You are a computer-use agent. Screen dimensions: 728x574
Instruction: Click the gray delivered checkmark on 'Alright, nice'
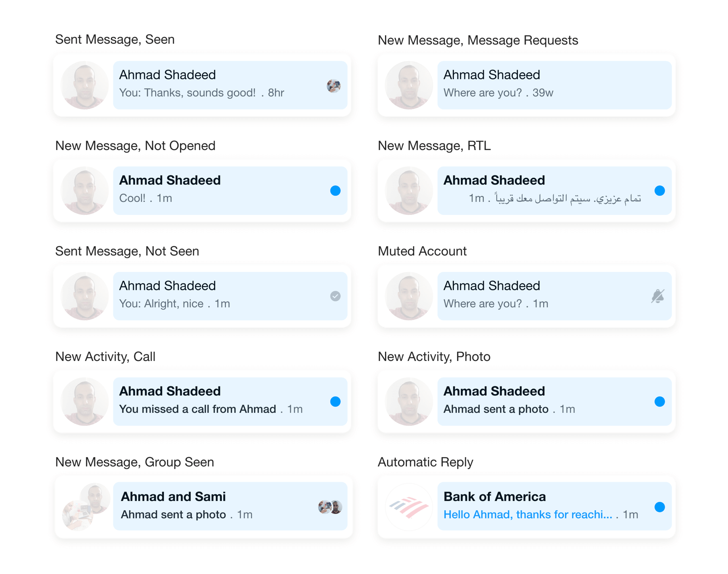[x=335, y=296]
